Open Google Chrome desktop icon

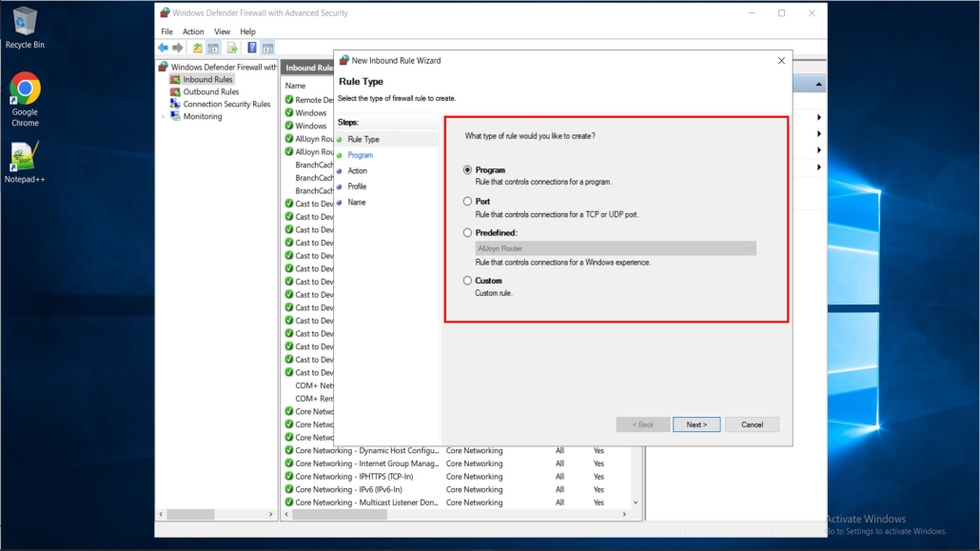(25, 100)
